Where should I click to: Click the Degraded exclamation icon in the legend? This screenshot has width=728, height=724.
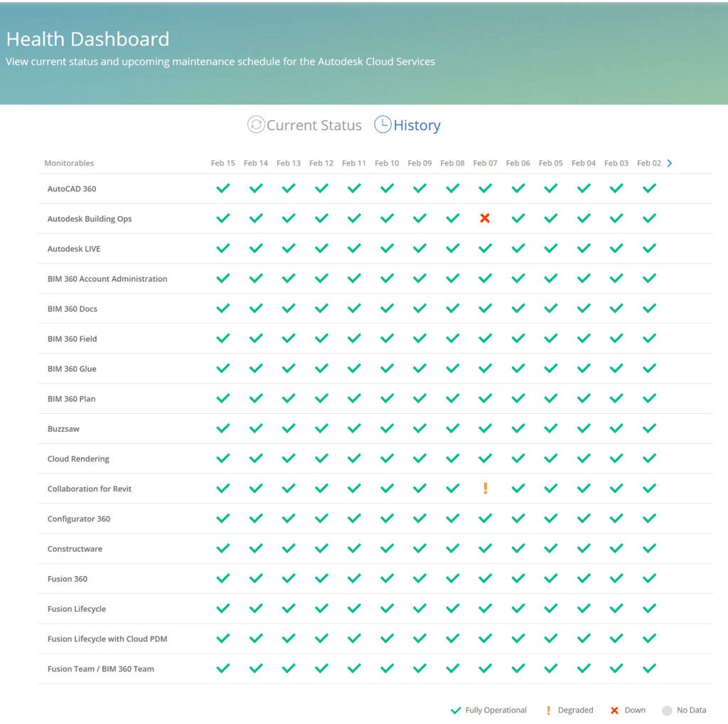[x=548, y=710]
